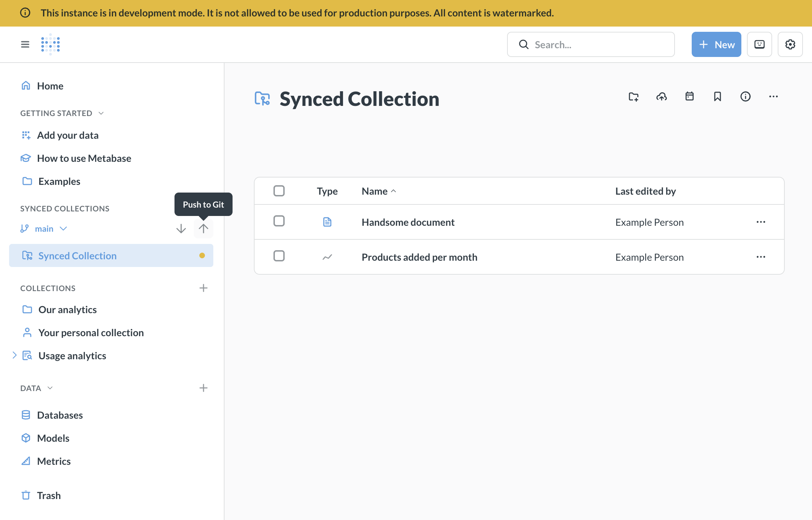Toggle sidebar with hamburger icon
This screenshot has width=812, height=520.
[x=25, y=44]
